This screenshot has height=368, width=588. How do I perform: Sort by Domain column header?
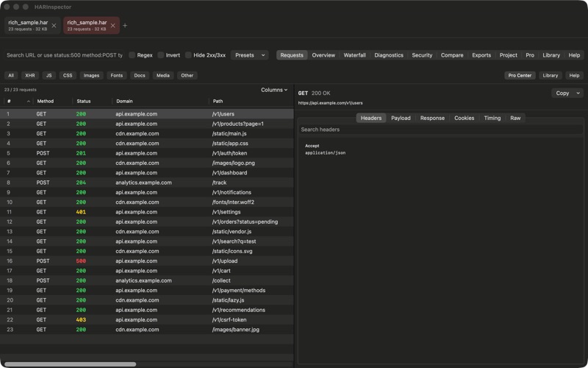[x=124, y=102]
